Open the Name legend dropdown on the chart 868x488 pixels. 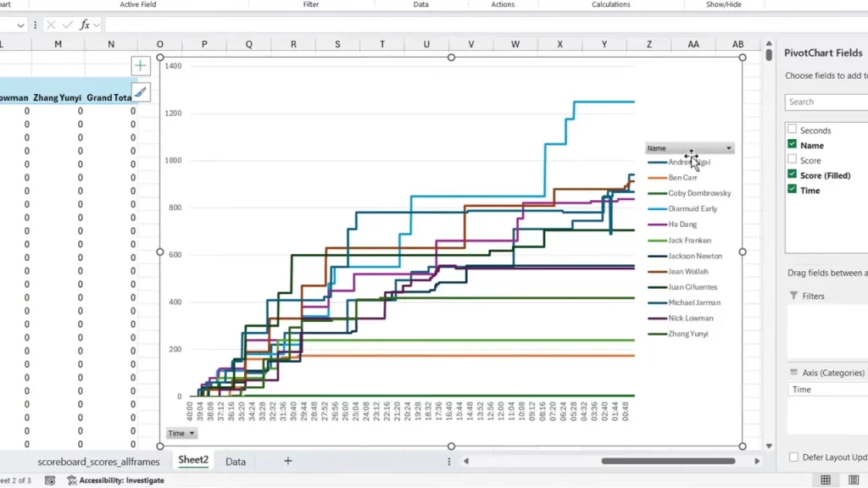727,147
